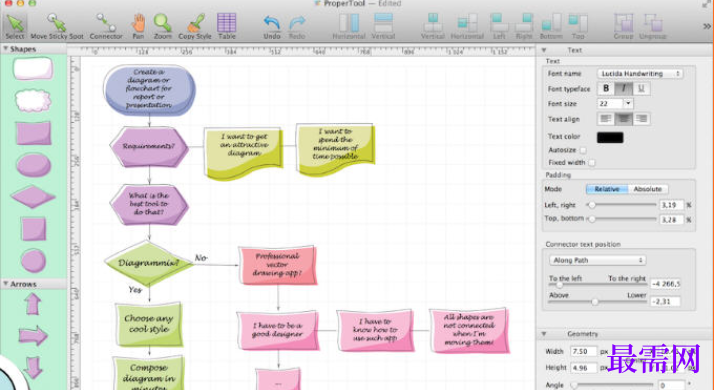Select 'I have to be a good designer' box

tap(277, 330)
